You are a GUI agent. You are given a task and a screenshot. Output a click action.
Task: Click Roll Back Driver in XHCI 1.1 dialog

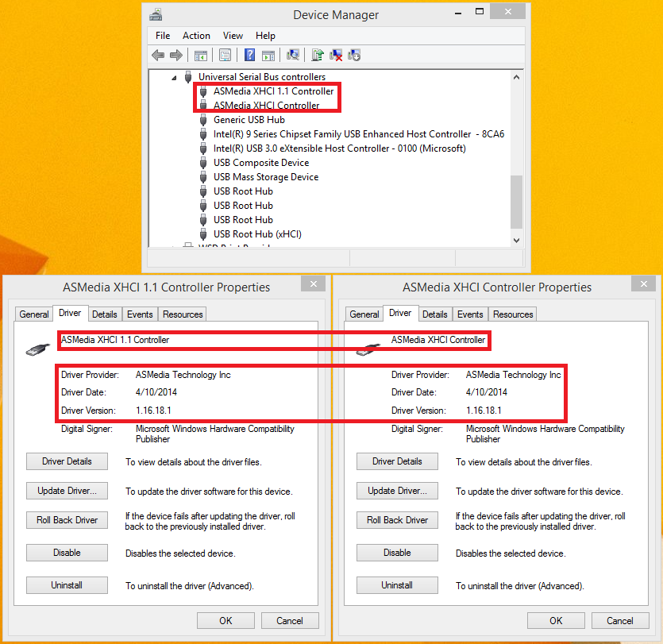pos(67,520)
